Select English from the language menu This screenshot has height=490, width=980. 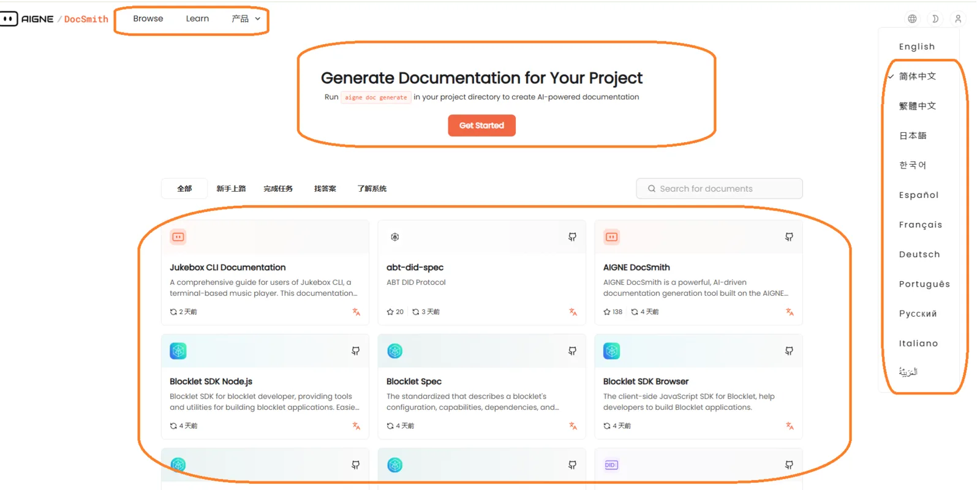[x=917, y=47]
